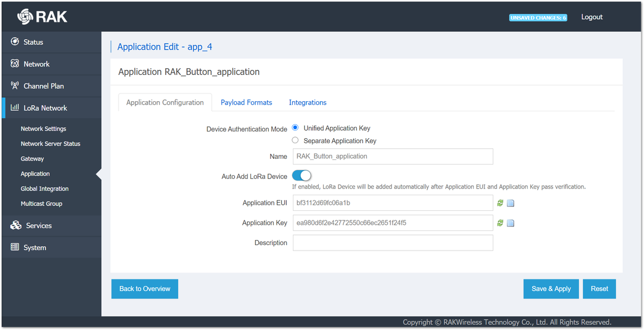Click the Network icon in sidebar
This screenshot has height=330, width=644.
15,64
